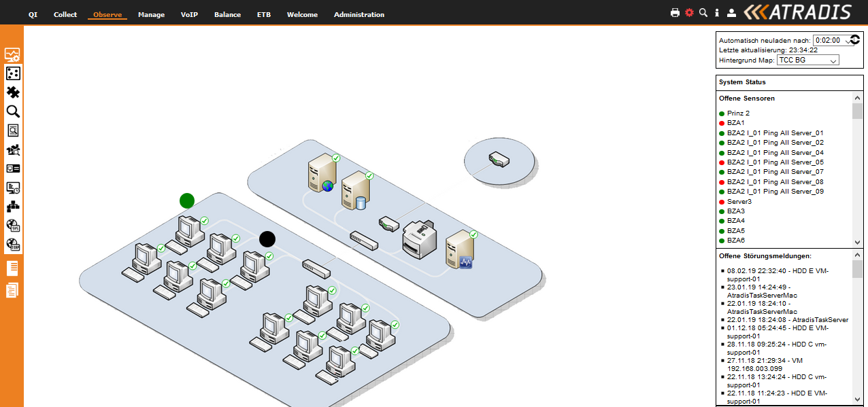Open the single white document icon

click(x=12, y=268)
